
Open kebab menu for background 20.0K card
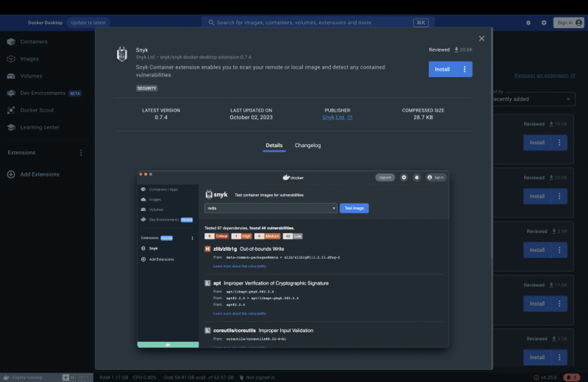[559, 196]
